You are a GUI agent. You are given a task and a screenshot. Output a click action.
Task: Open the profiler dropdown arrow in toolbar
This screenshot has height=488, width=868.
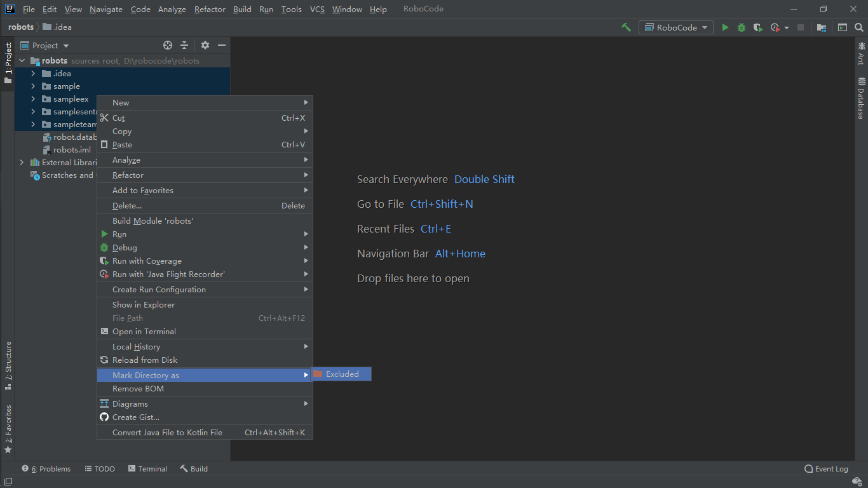point(787,28)
